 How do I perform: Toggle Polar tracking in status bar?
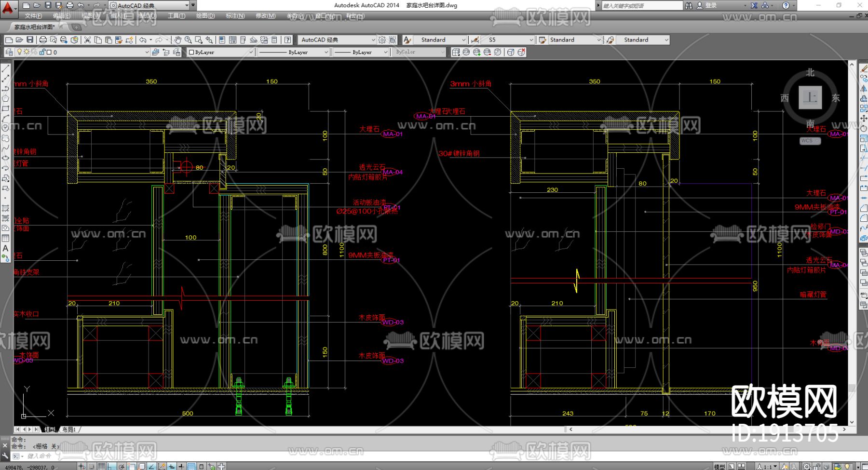click(x=122, y=466)
